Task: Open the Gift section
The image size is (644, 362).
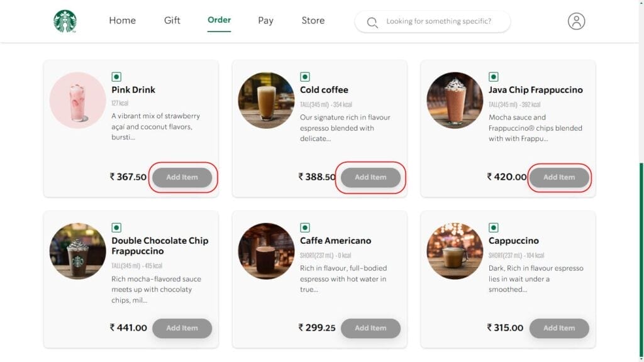Action: pos(172,20)
